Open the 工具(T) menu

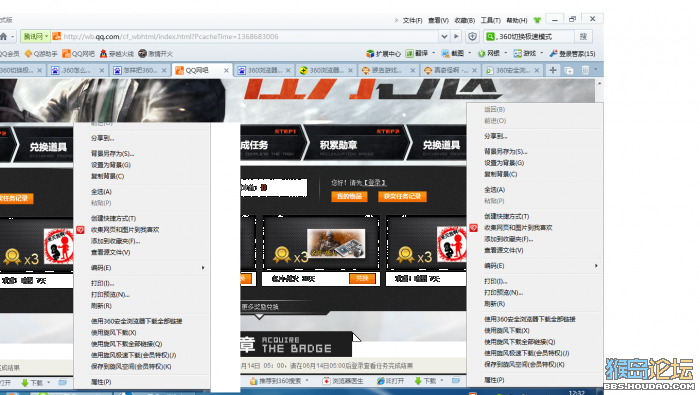(x=490, y=21)
